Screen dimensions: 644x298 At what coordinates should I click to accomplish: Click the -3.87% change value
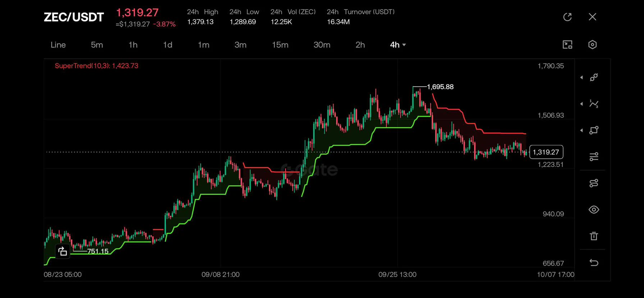coord(164,24)
